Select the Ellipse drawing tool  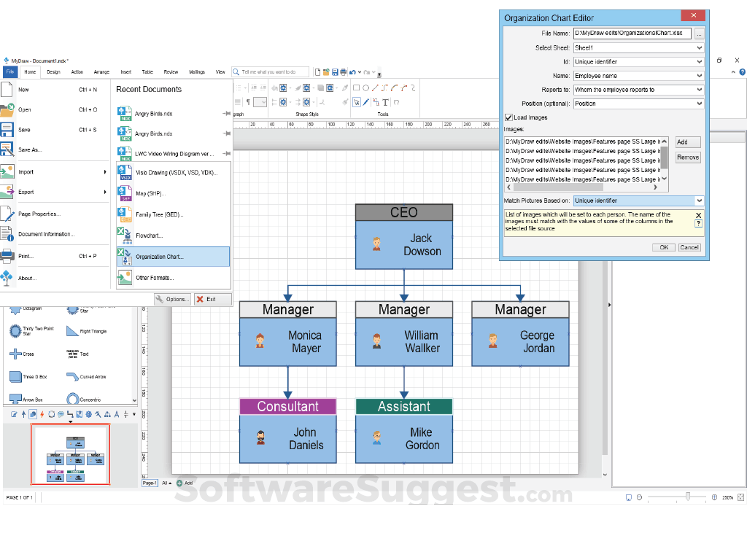click(x=366, y=87)
